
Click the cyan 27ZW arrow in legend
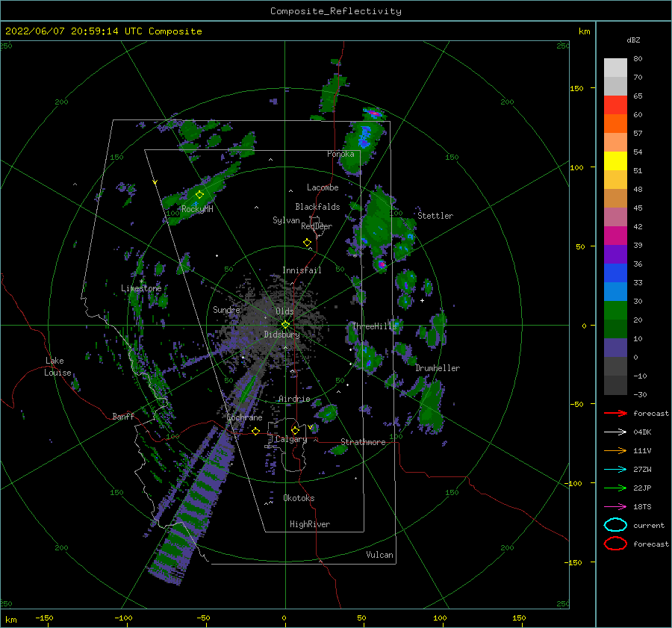pos(615,470)
